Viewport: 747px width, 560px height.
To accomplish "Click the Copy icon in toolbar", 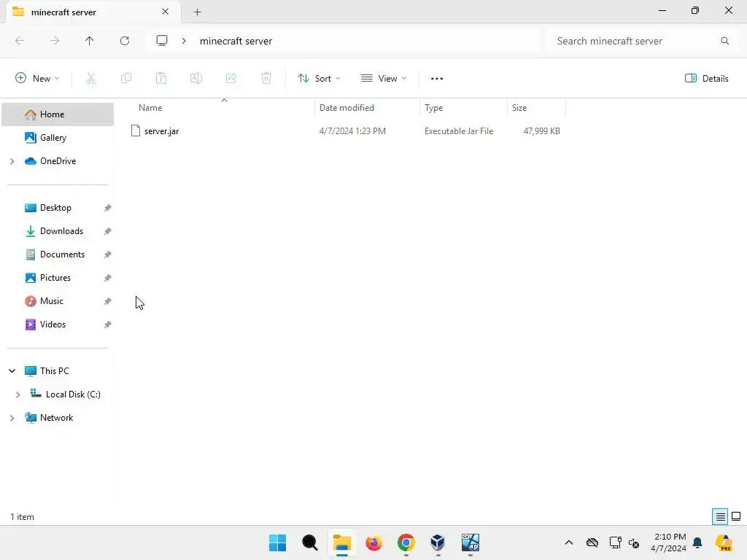I will tap(126, 79).
